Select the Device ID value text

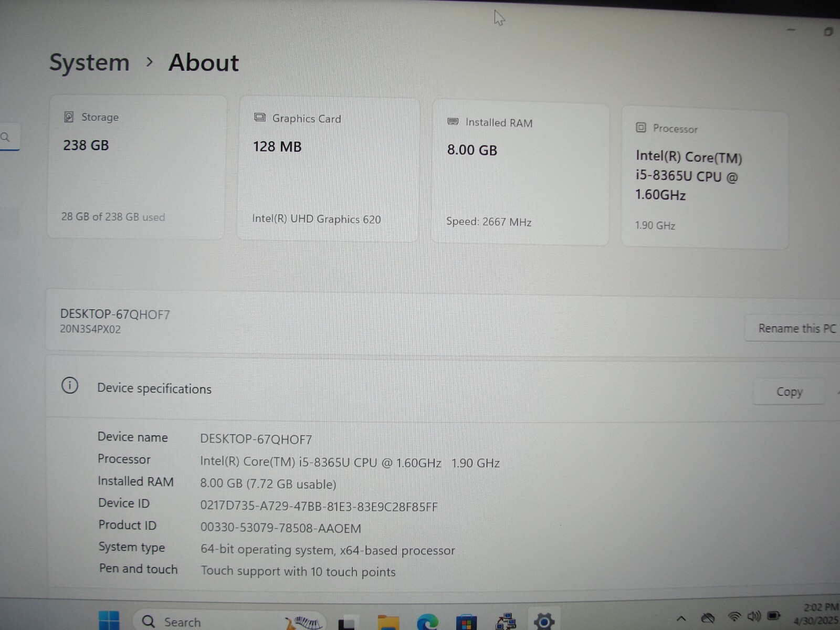click(x=319, y=506)
